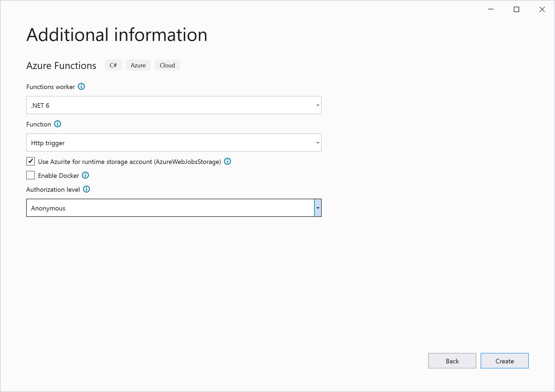Click the Azure tag label
This screenshot has height=392, width=555.
pos(138,65)
